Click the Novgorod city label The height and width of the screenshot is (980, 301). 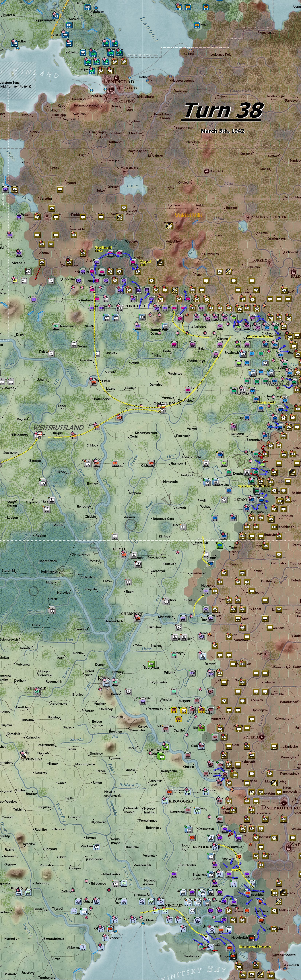(127, 168)
